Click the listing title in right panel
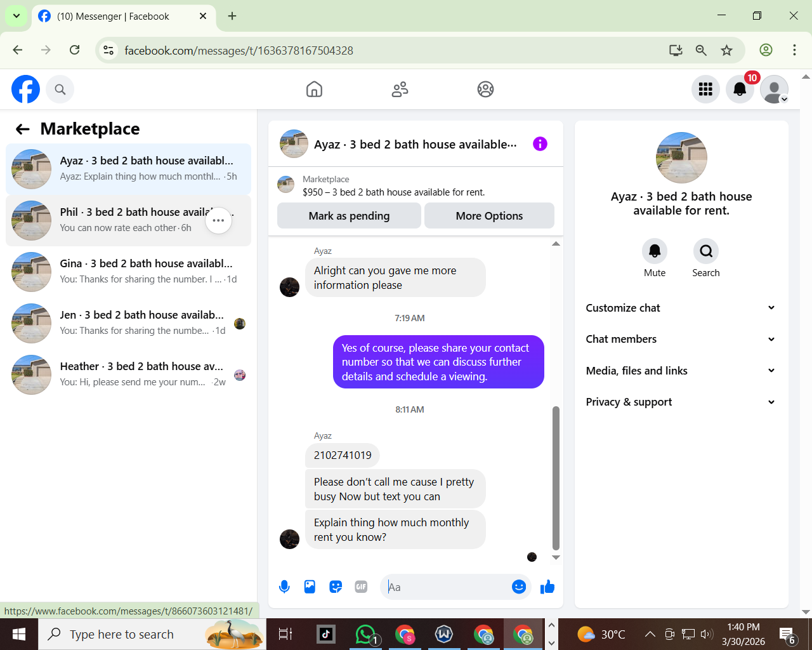 [681, 204]
